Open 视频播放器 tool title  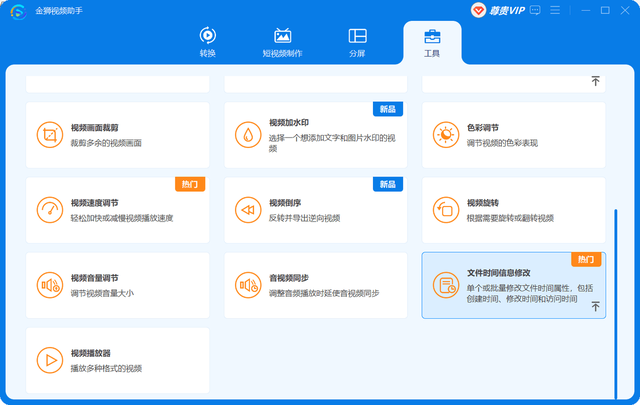pos(91,353)
